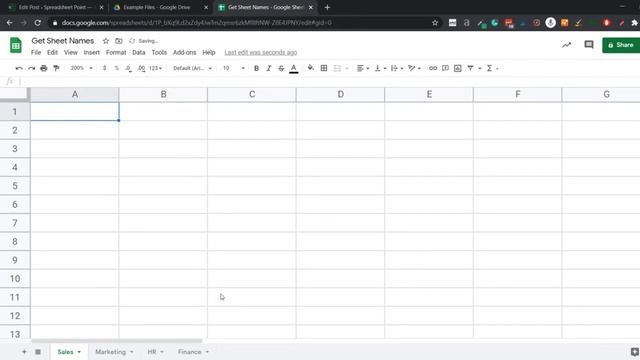Open the Format menu
The width and height of the screenshot is (640, 360).
pos(116,52)
